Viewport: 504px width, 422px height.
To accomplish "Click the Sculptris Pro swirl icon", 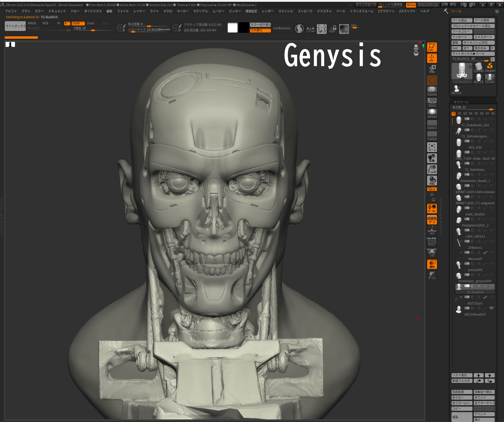I will pos(299,29).
